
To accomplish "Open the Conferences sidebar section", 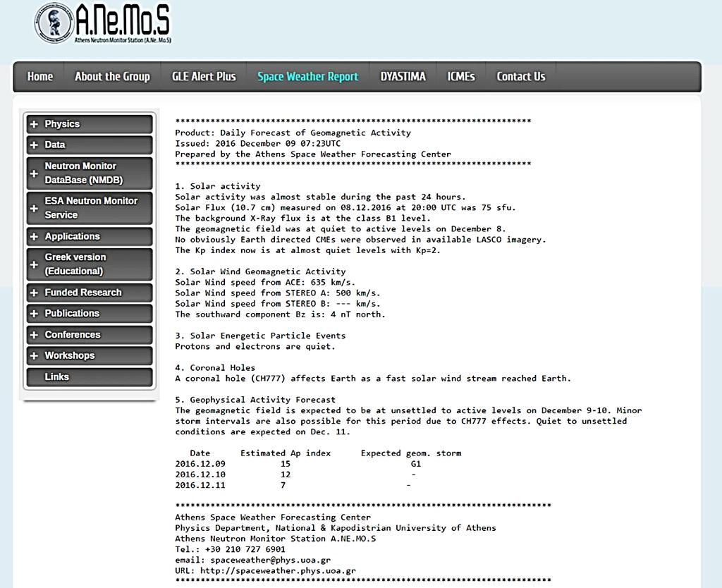I will click(x=90, y=335).
